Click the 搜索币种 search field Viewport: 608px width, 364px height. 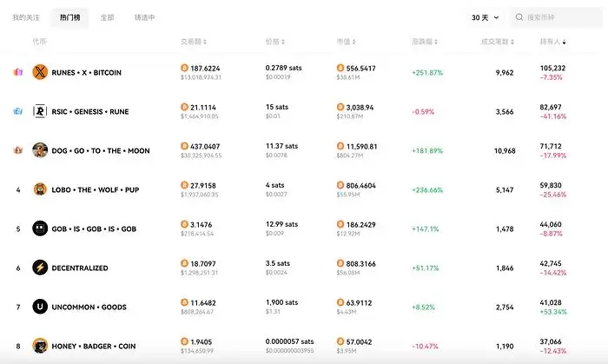(560, 17)
